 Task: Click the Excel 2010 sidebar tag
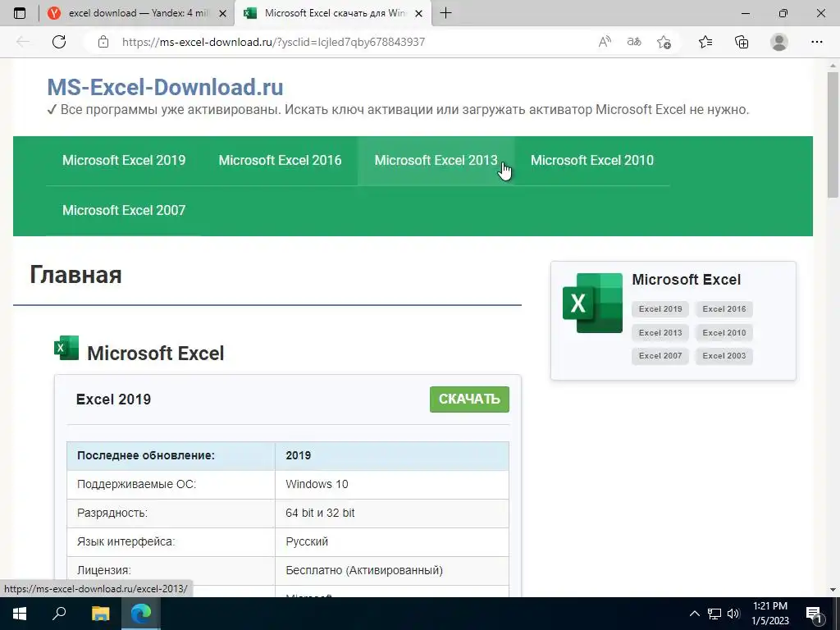724,333
